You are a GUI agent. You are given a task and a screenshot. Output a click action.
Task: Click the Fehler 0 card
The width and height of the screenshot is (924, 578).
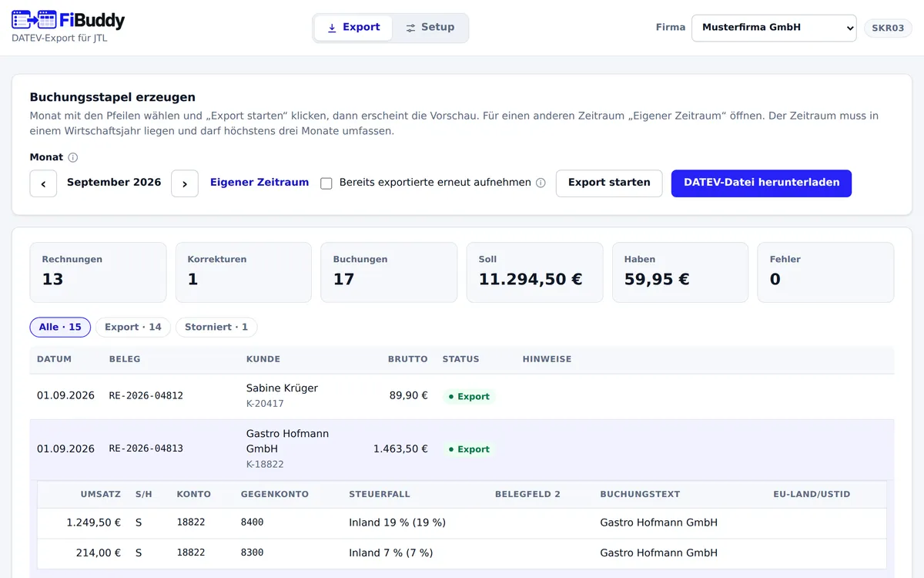(825, 273)
